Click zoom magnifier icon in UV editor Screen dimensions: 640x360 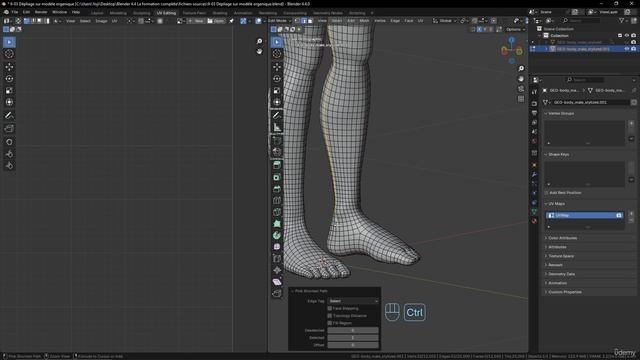point(259,41)
